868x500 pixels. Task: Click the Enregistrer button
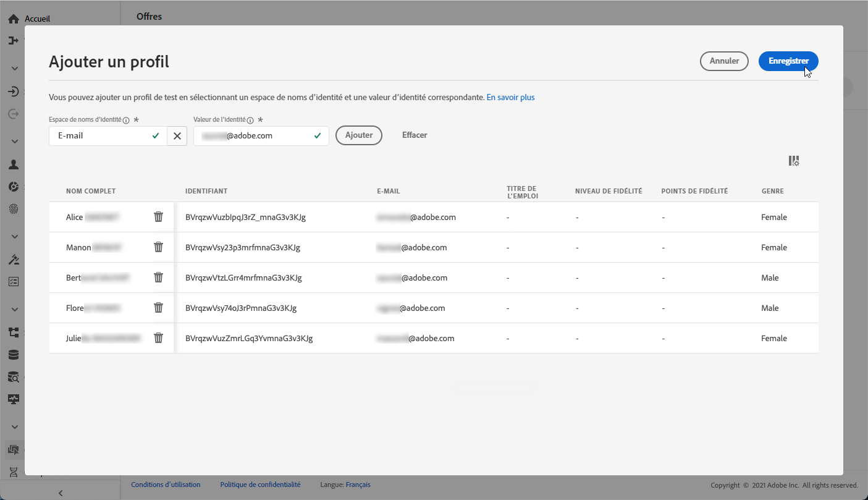pyautogui.click(x=788, y=61)
